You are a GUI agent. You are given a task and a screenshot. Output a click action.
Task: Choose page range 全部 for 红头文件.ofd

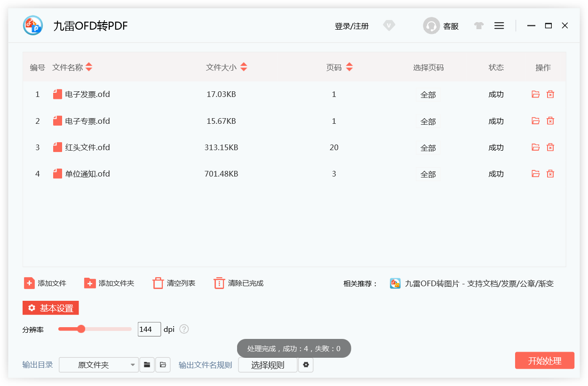tap(428, 148)
